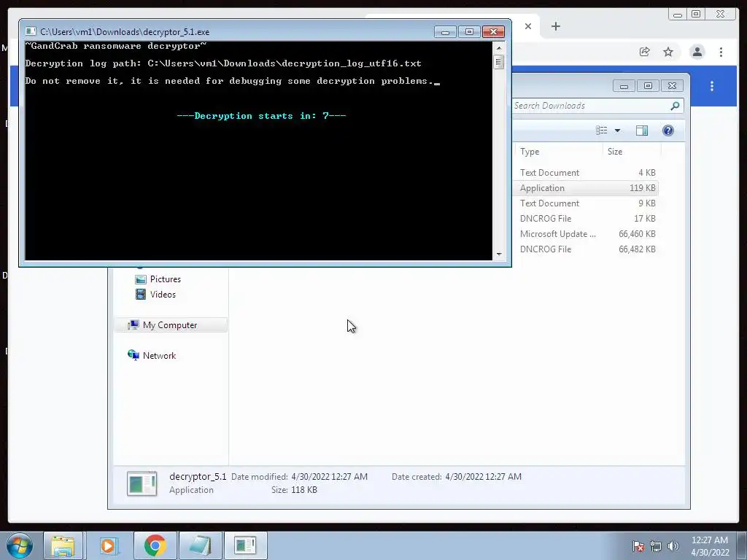Select the 119 KB Application row

coord(587,188)
